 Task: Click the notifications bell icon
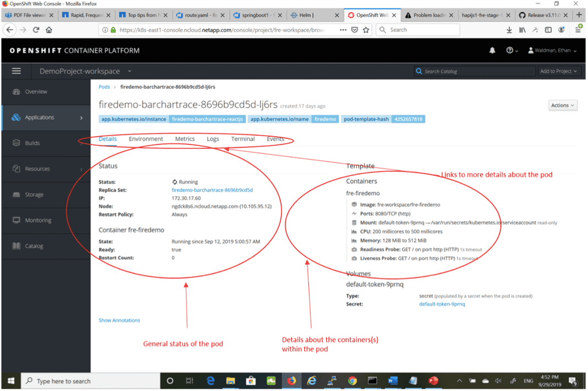tap(492, 51)
